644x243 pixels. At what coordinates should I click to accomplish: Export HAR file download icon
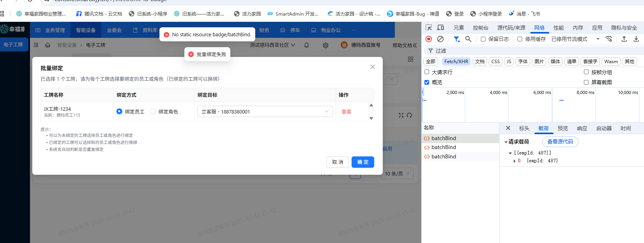636,39
